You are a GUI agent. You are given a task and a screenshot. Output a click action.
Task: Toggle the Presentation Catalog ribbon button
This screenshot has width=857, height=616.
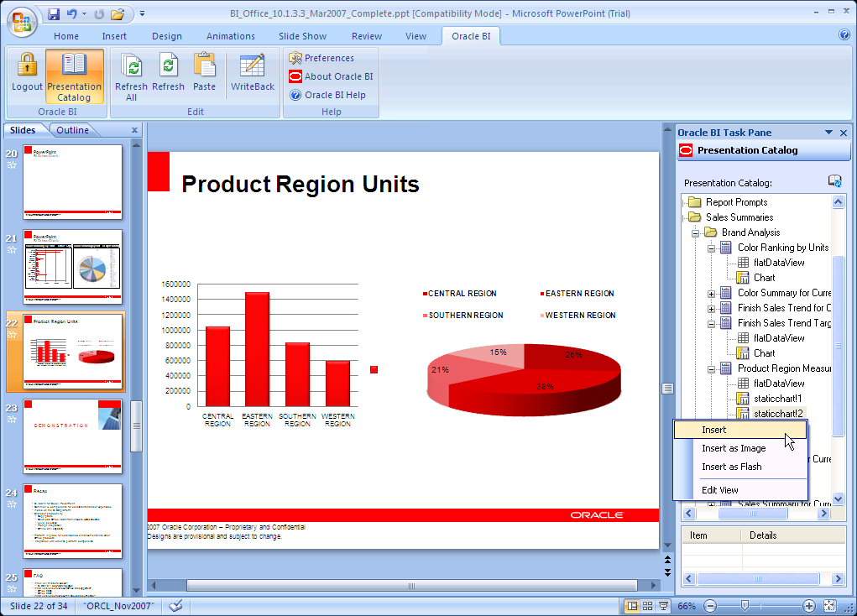point(75,76)
